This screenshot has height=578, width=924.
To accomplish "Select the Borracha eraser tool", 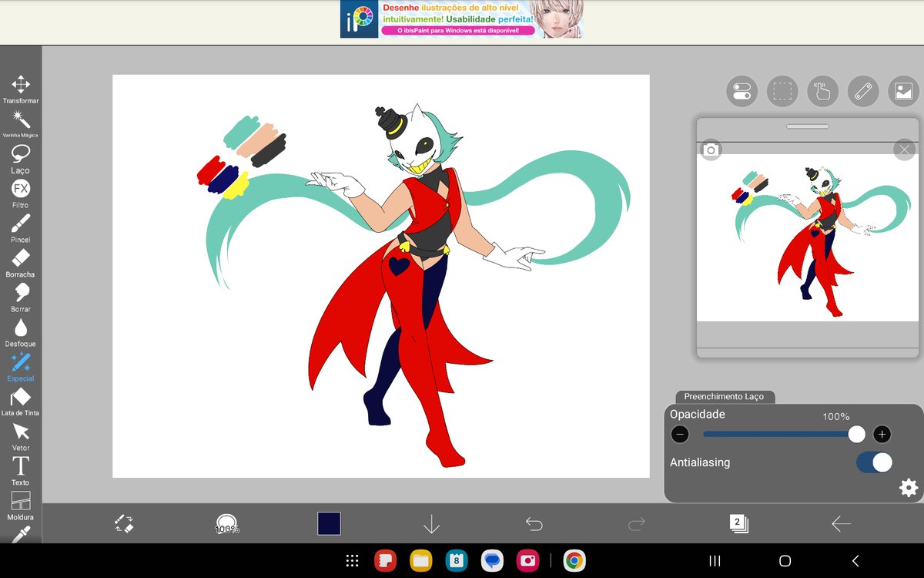I will [x=21, y=263].
